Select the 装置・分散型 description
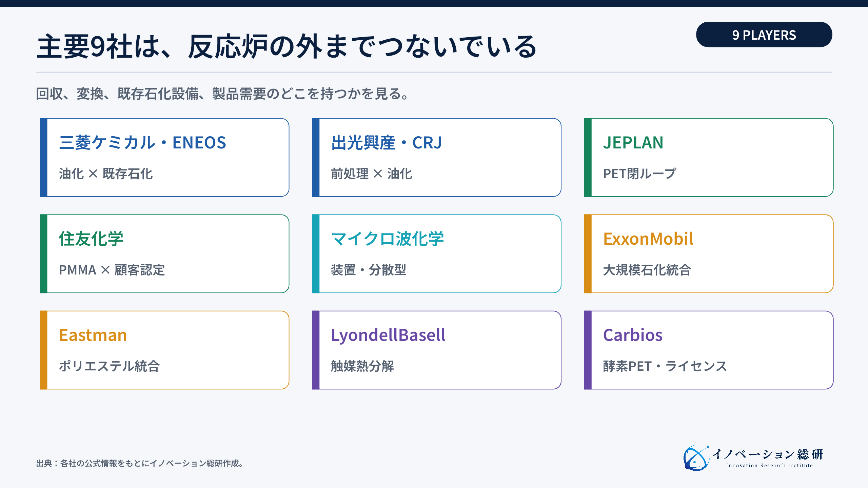 [x=369, y=270]
